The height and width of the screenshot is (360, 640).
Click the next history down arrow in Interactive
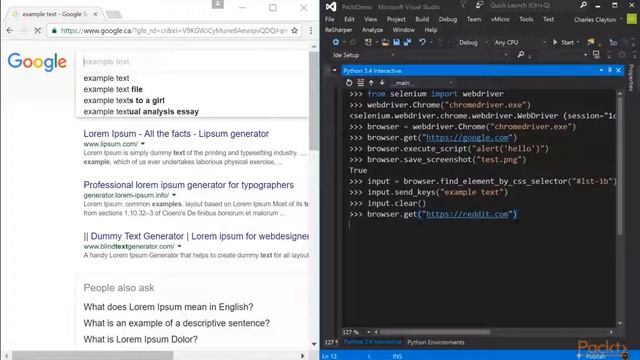pos(382,82)
